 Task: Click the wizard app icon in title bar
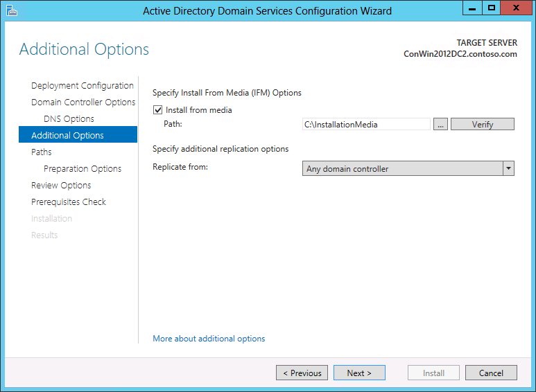[x=11, y=10]
